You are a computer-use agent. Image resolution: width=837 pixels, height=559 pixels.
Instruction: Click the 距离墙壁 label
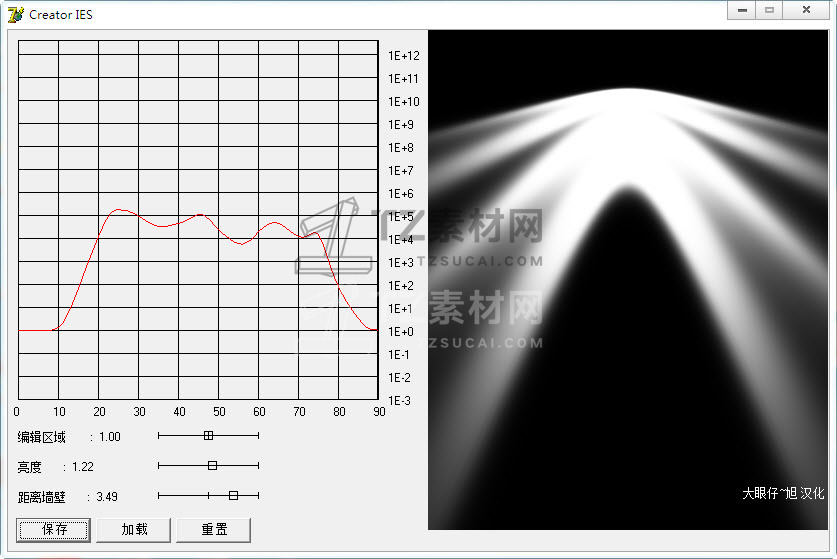pos(41,497)
